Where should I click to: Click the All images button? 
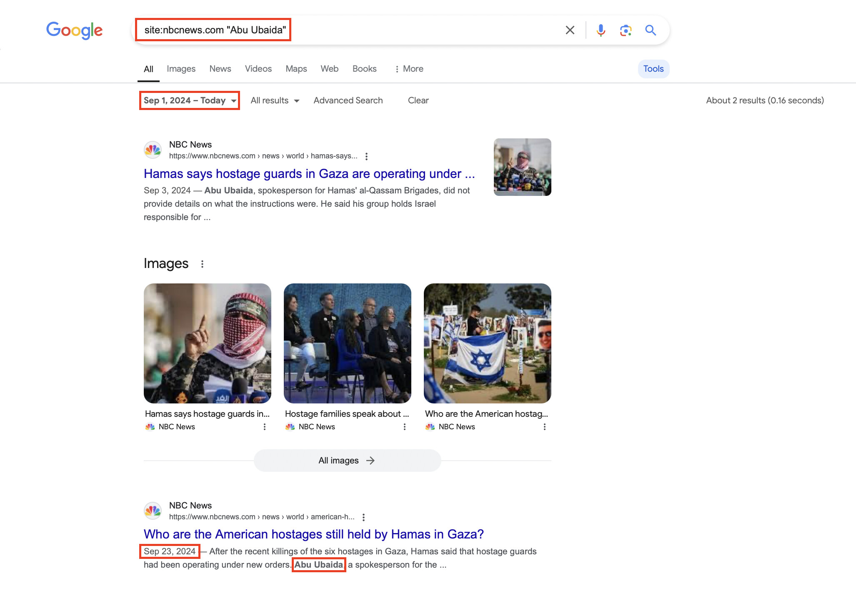pos(347,461)
